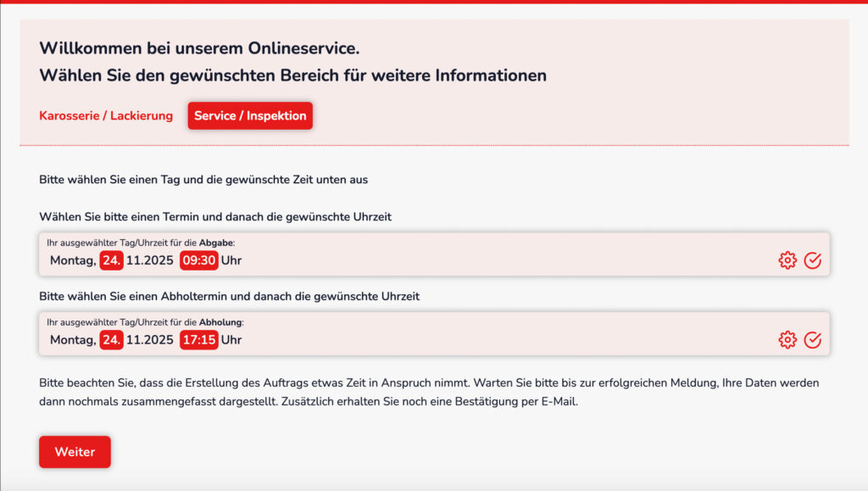Click the note paragraph about E-Mail Bestätigung
Viewport: 868px width, 491px height.
point(424,393)
